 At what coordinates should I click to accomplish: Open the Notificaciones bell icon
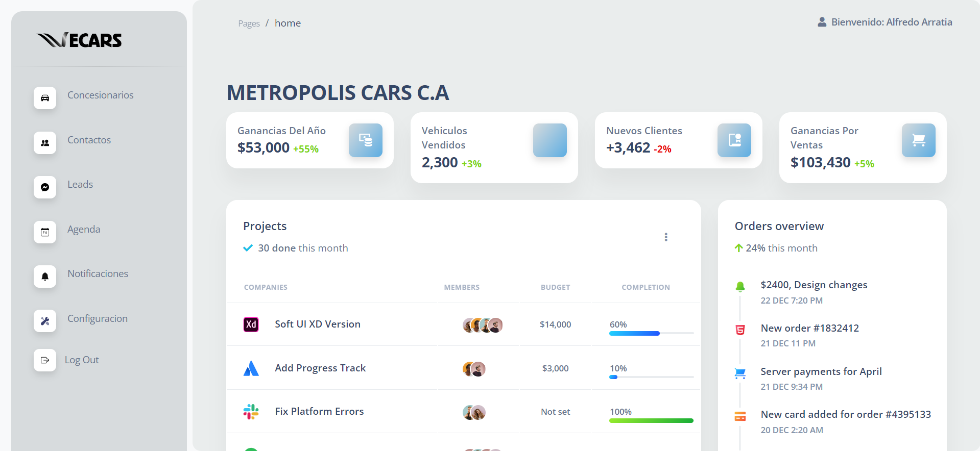point(45,277)
